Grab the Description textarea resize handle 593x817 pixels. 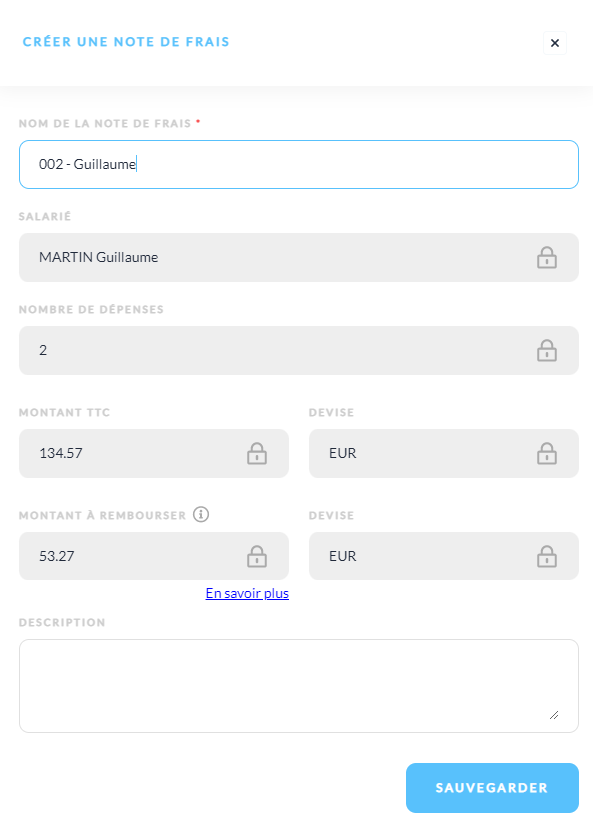click(554, 715)
